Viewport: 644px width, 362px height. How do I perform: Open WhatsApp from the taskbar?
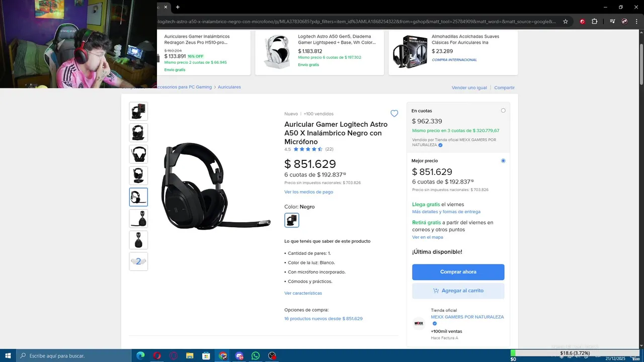pyautogui.click(x=256, y=356)
